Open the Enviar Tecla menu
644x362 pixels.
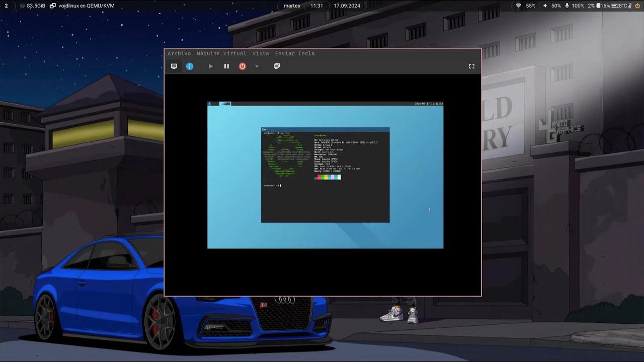click(294, 53)
